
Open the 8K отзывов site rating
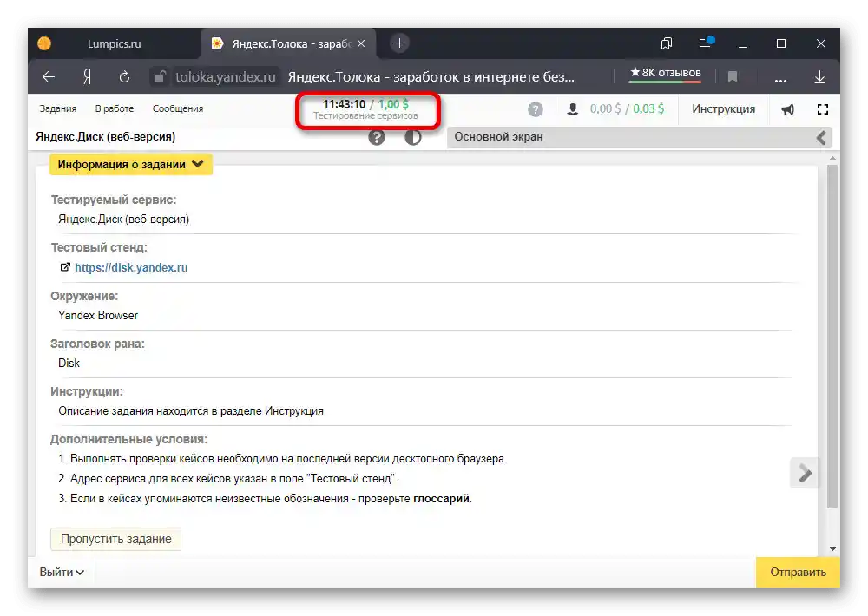point(666,74)
